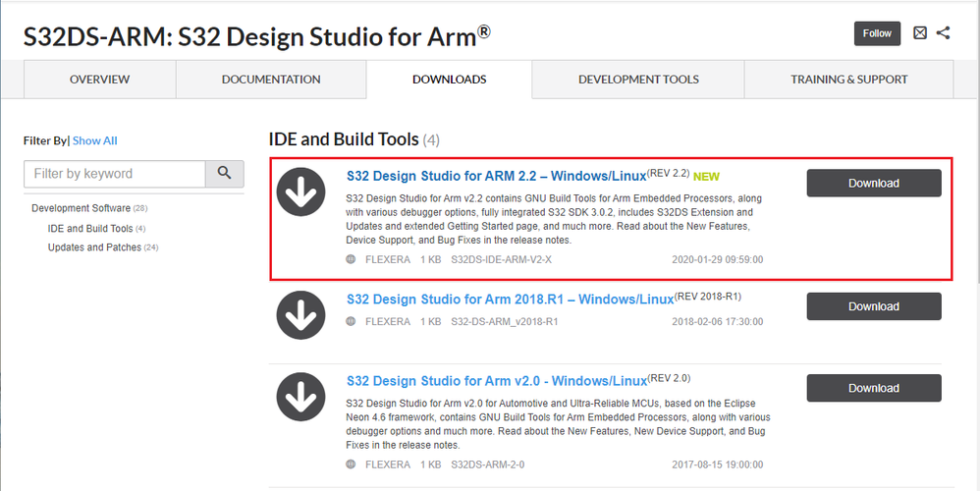Download S32 Design Studio Arm 2018.R1
The height and width of the screenshot is (491, 980).
(874, 306)
